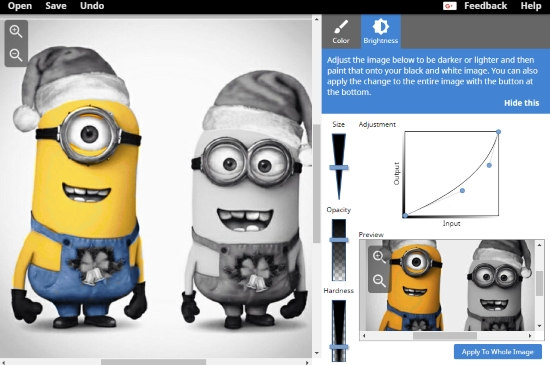
Task: Undo the last action
Action: tap(92, 6)
